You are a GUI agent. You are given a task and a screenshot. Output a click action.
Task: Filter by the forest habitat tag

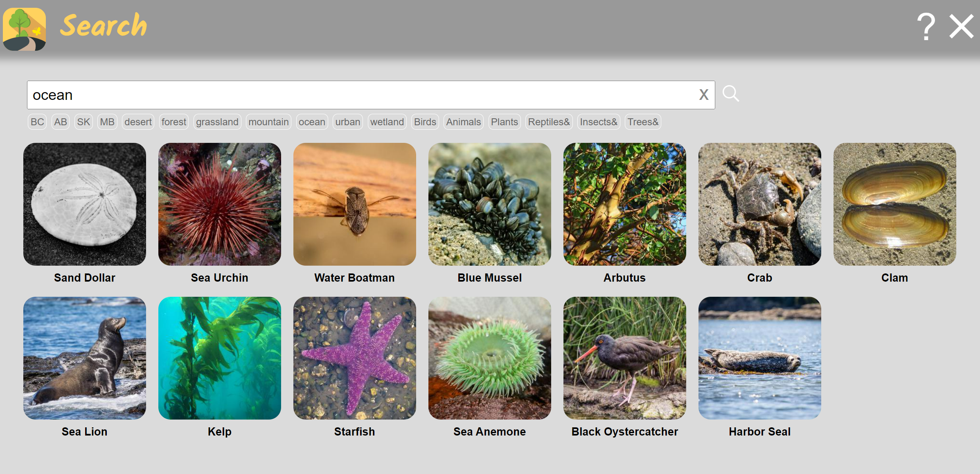click(173, 122)
